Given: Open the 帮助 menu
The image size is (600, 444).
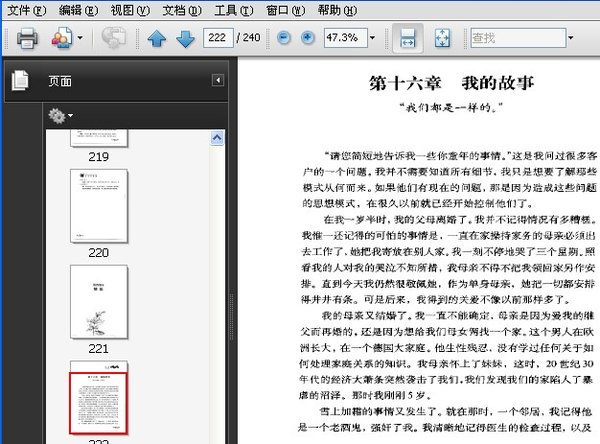Looking at the screenshot, I should (339, 10).
